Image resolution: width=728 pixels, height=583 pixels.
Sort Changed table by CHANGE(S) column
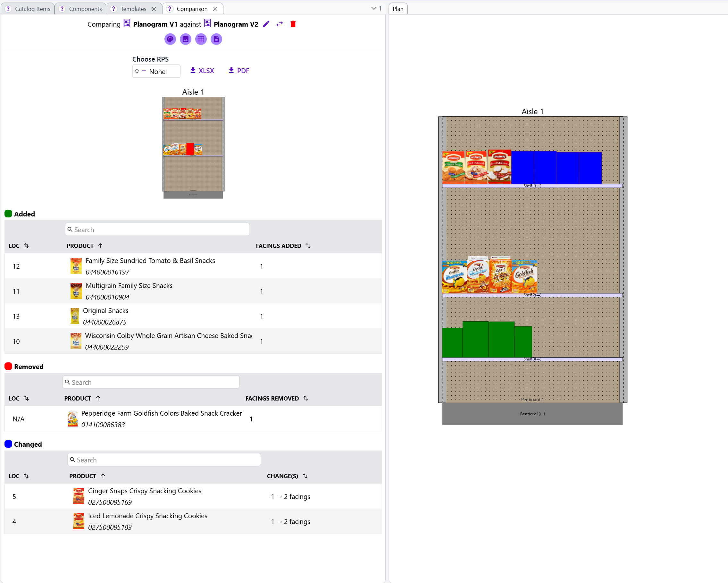point(305,476)
